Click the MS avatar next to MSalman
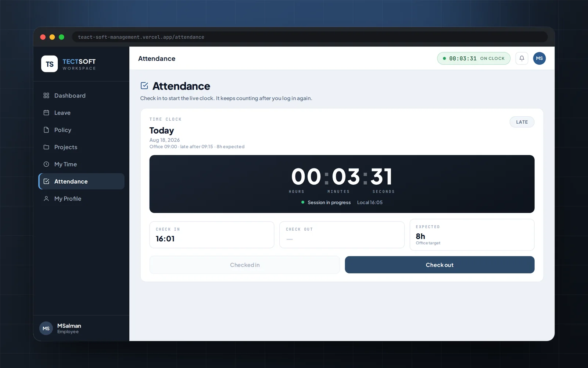 coord(46,328)
